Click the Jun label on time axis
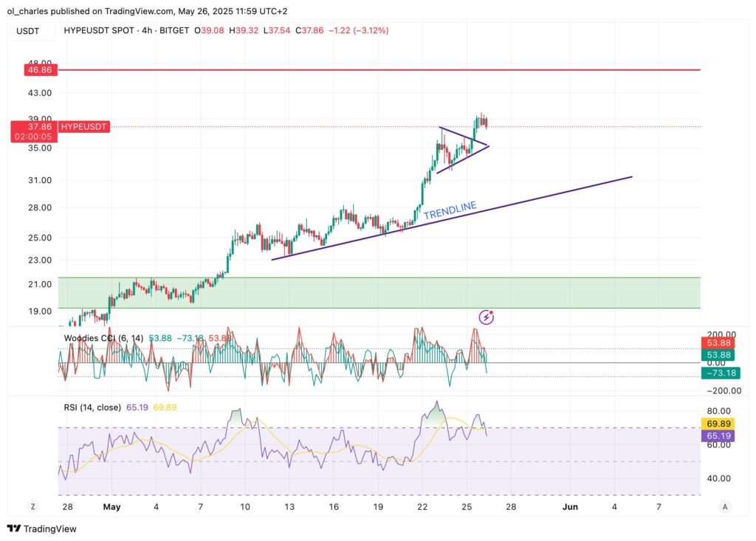756x541 pixels. 569,506
